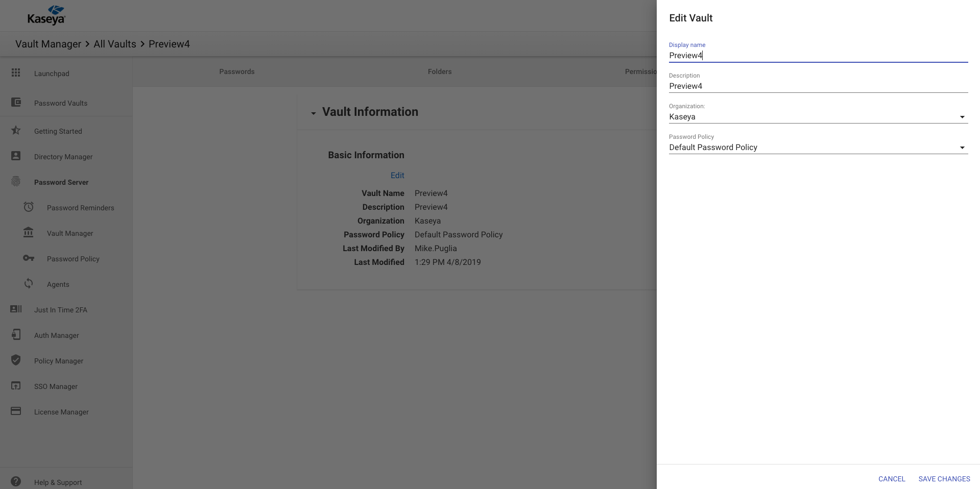Open Help & Support link
Screen dimensions: 980x489
(58, 482)
